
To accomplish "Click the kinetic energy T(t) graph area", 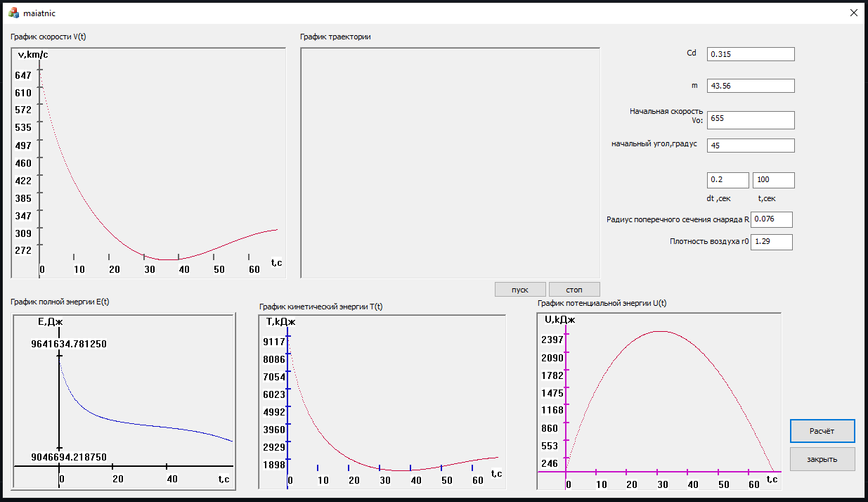I will (380, 401).
